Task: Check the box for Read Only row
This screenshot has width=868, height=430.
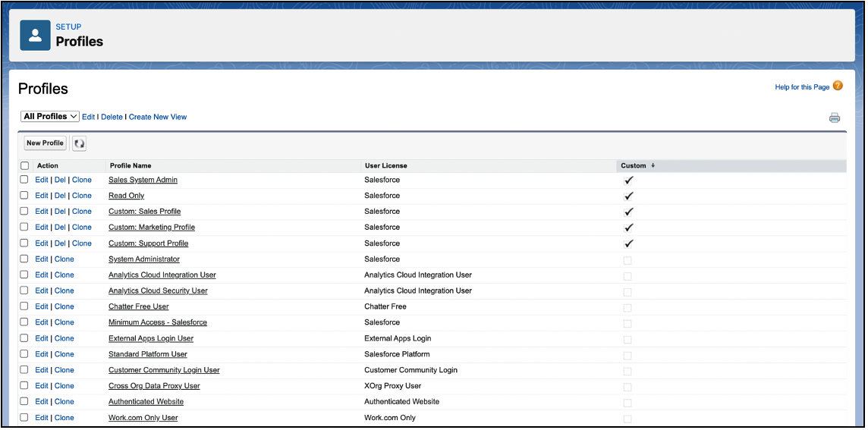Action: 24,196
